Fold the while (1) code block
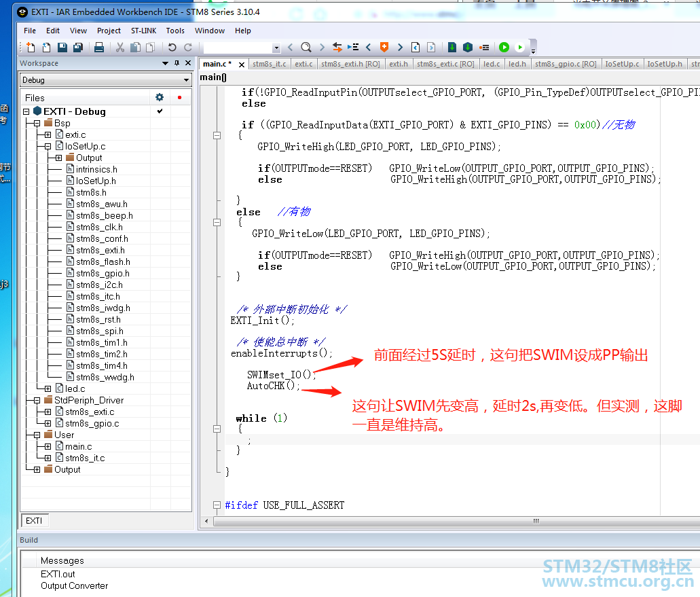 [x=217, y=429]
